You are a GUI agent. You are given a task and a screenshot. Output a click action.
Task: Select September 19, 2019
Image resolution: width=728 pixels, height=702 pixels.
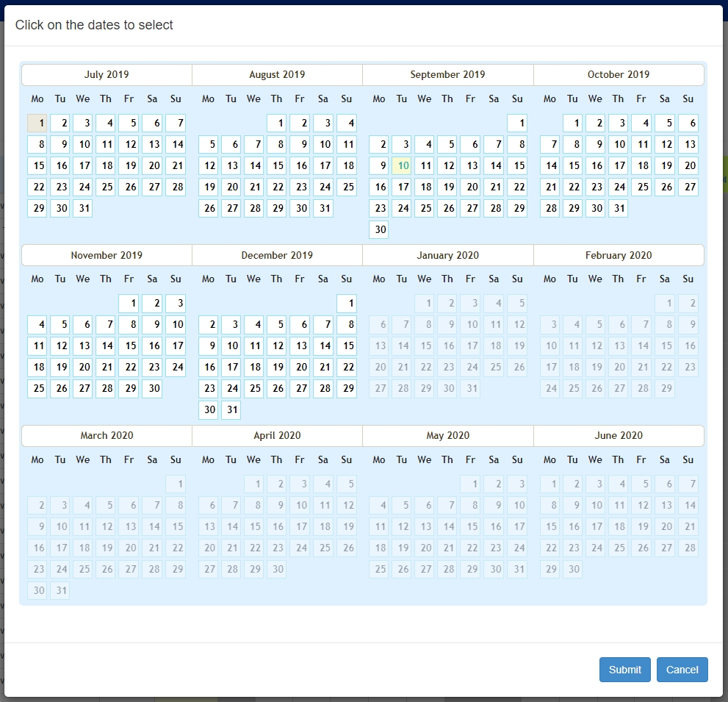coord(447,187)
